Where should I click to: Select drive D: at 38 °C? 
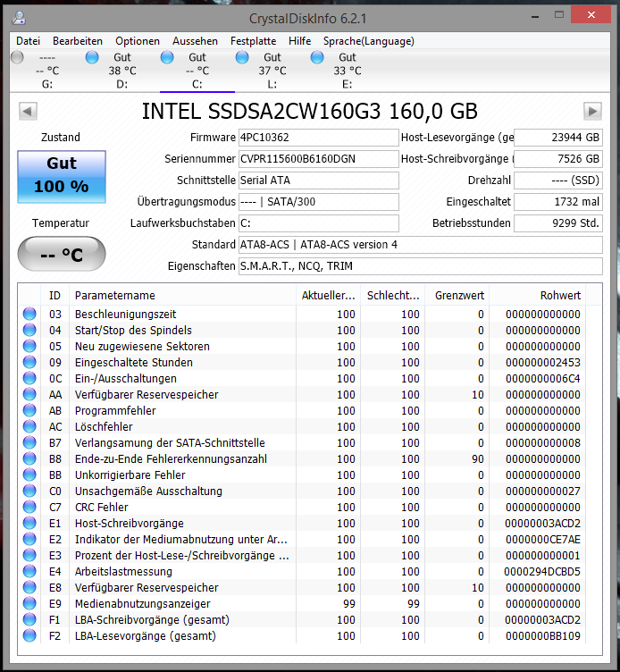[122, 71]
